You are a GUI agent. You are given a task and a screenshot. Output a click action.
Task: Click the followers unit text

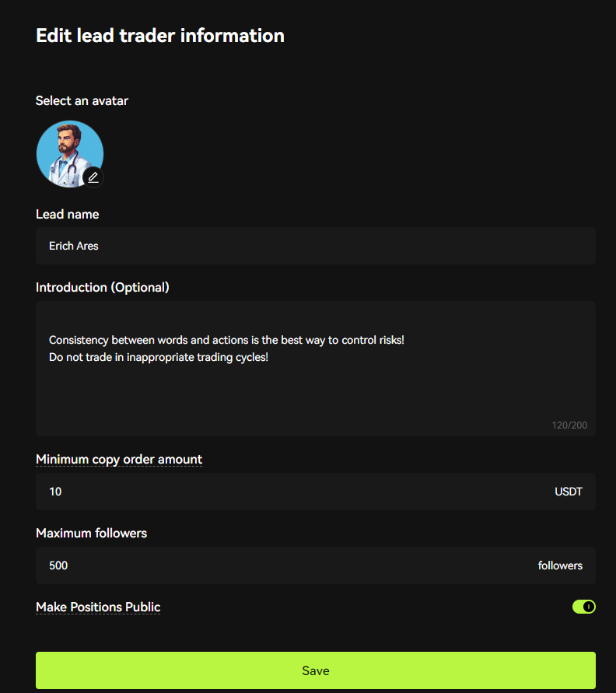[x=560, y=565]
